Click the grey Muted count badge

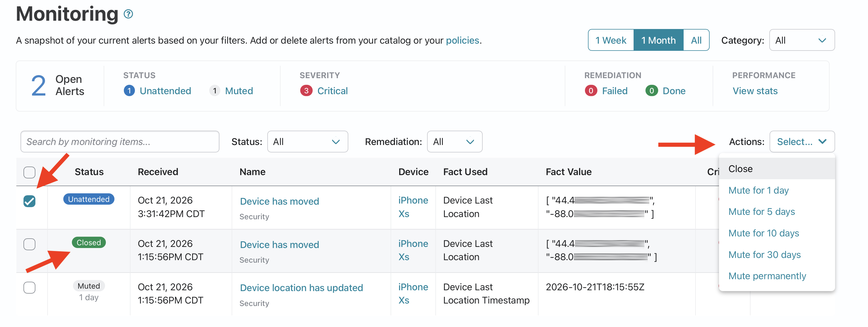pos(215,91)
